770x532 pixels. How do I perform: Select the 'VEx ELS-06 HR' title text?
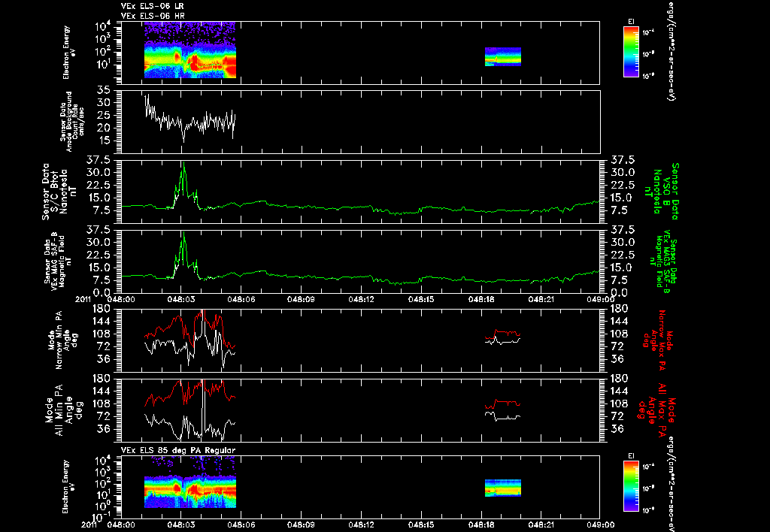[153, 17]
